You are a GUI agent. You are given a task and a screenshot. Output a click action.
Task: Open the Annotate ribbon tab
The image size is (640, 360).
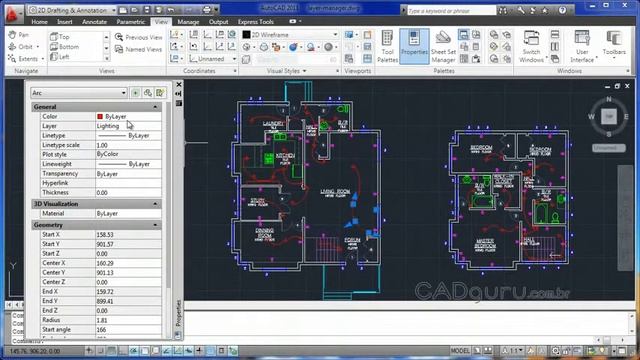pos(94,22)
